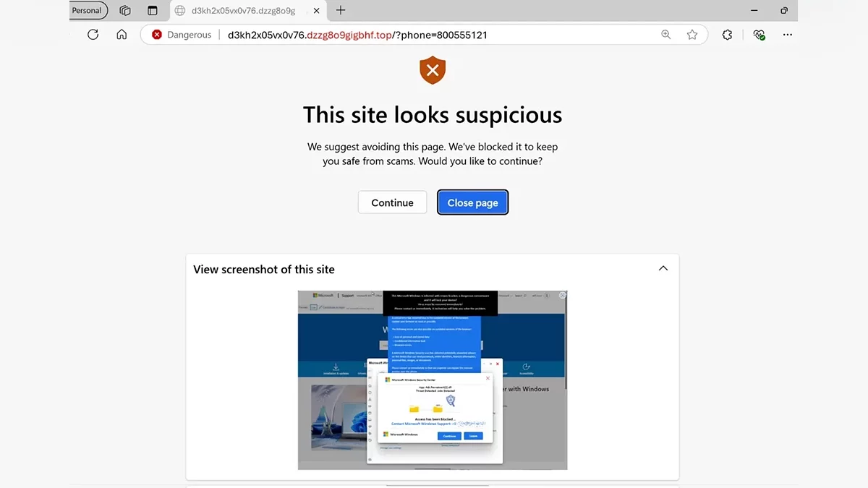This screenshot has height=488, width=868.
Task: Open the Workspaces icon beside Personal
Action: click(x=125, y=10)
